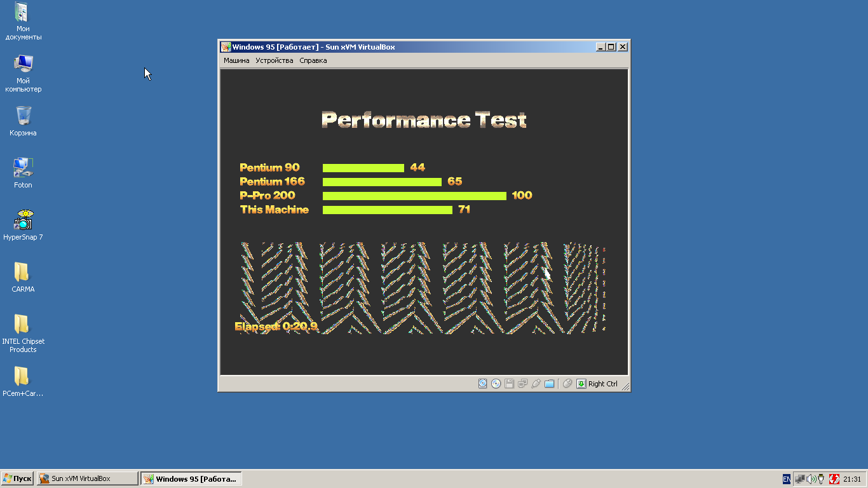Click the network computers tray icon
868x488 pixels.
click(x=800, y=479)
